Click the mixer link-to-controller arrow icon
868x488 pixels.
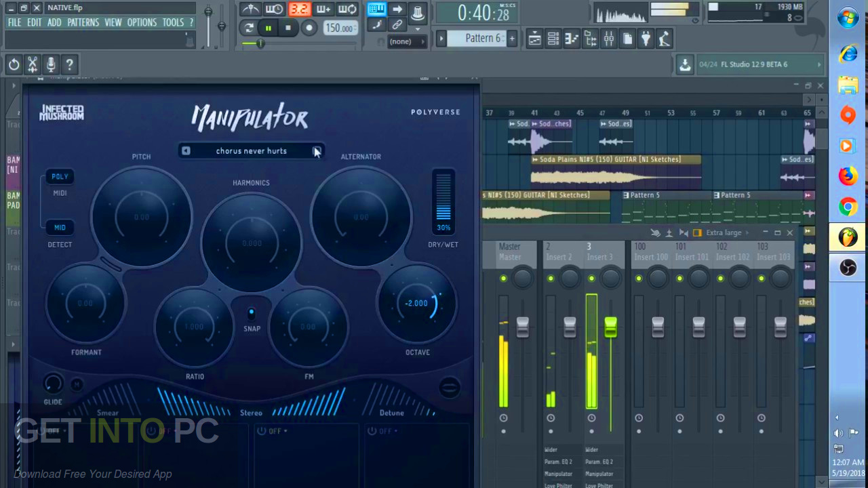(655, 232)
